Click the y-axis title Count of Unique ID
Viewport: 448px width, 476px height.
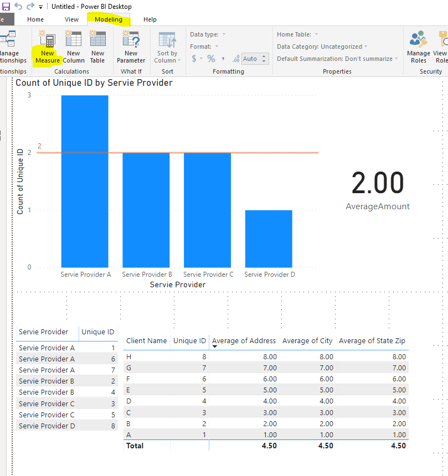click(x=20, y=182)
